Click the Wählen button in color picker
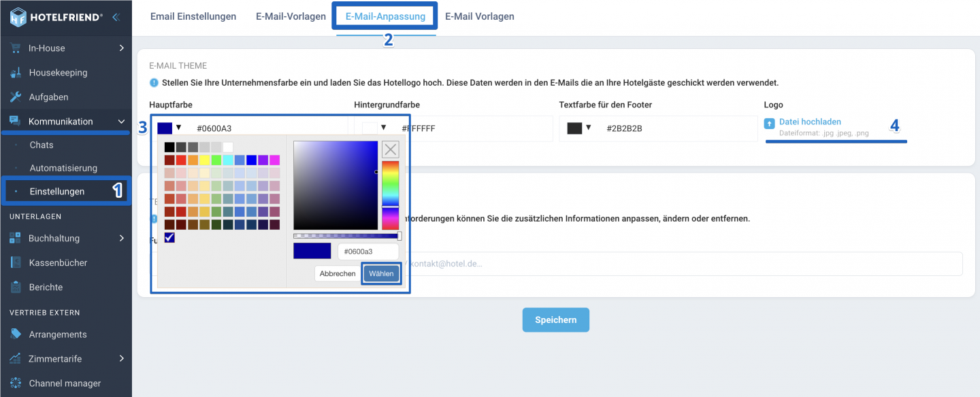This screenshot has height=397, width=980. [x=381, y=273]
